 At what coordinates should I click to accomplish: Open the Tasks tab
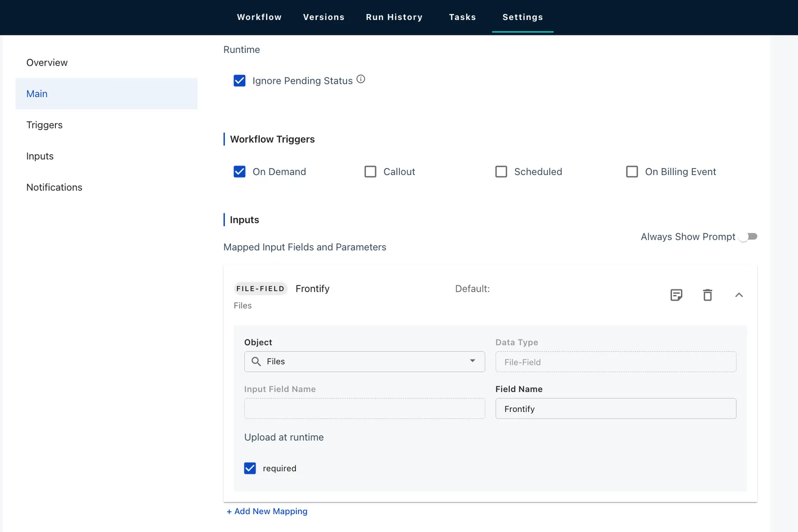pos(462,17)
